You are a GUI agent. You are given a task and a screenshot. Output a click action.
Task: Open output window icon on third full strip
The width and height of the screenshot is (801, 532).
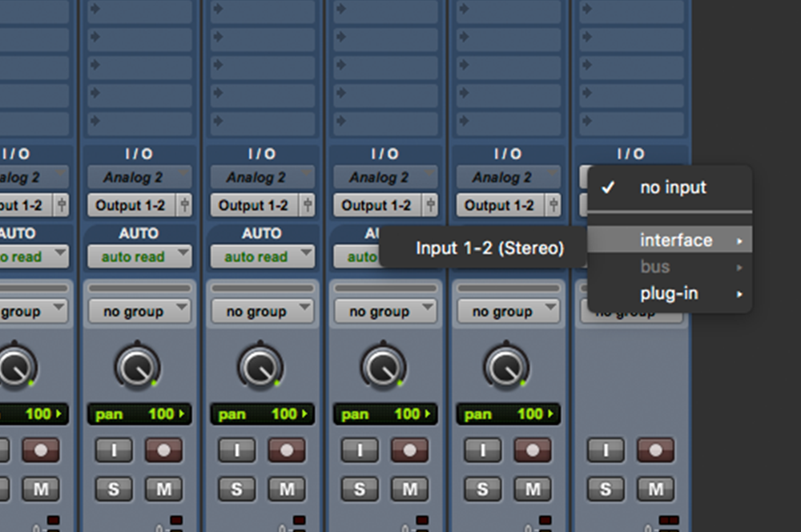click(x=431, y=205)
